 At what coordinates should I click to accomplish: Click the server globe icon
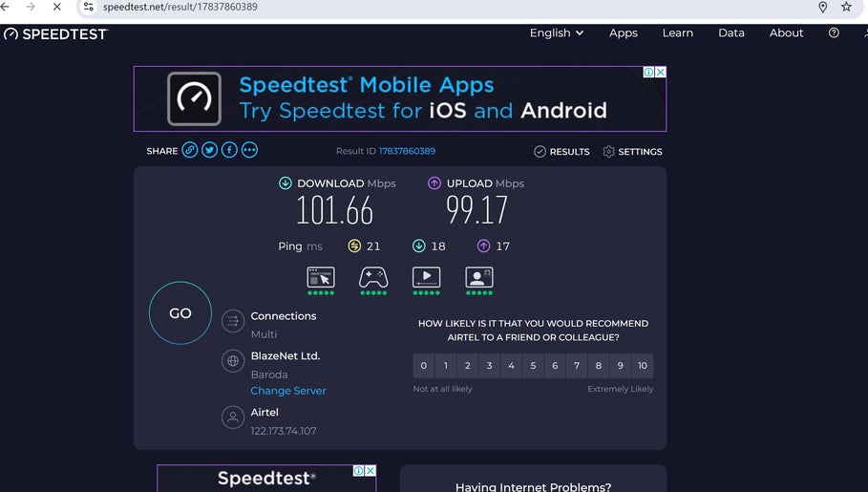click(x=233, y=361)
